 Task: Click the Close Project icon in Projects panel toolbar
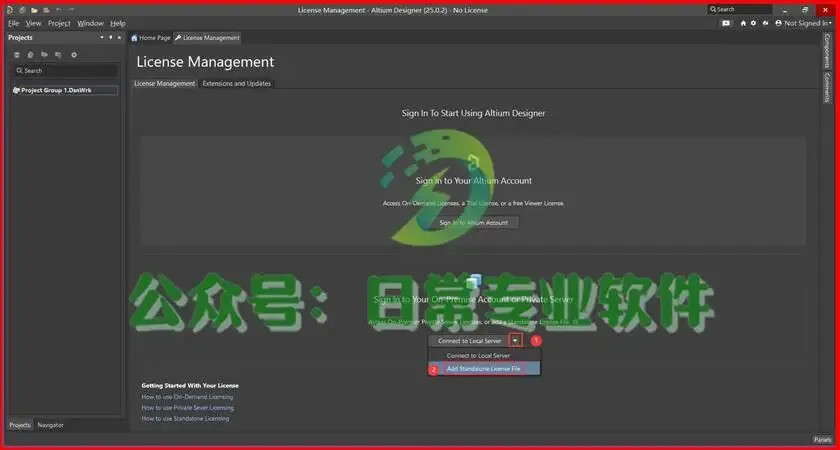[x=58, y=55]
